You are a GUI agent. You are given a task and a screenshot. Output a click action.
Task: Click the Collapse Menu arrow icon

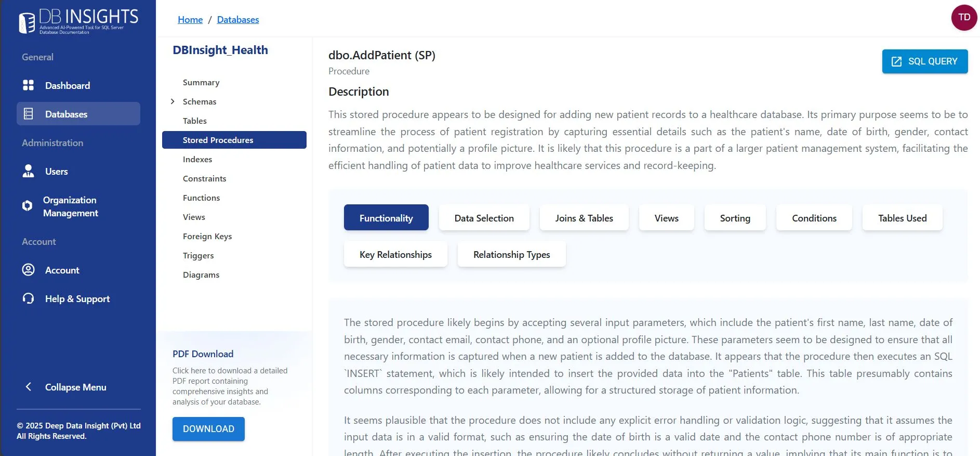pos(29,387)
